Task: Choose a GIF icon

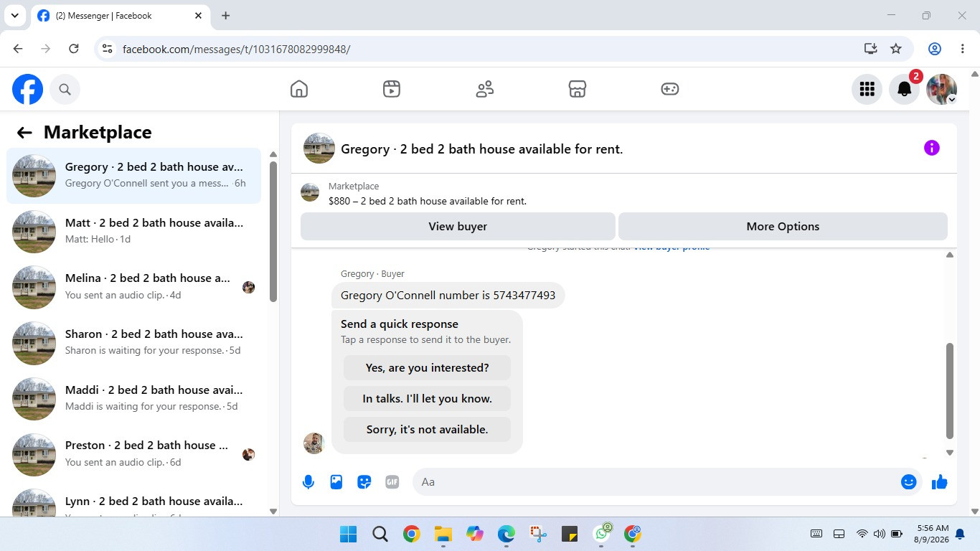Action: pyautogui.click(x=392, y=482)
